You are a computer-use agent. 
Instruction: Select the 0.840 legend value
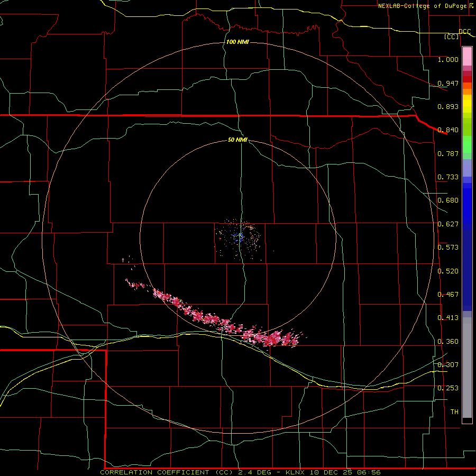pyautogui.click(x=448, y=130)
